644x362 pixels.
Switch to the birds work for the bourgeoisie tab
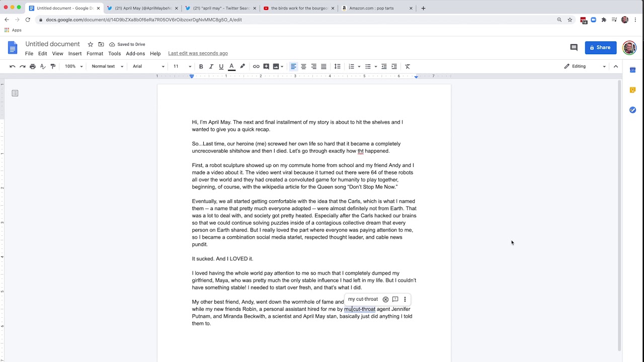[298, 8]
